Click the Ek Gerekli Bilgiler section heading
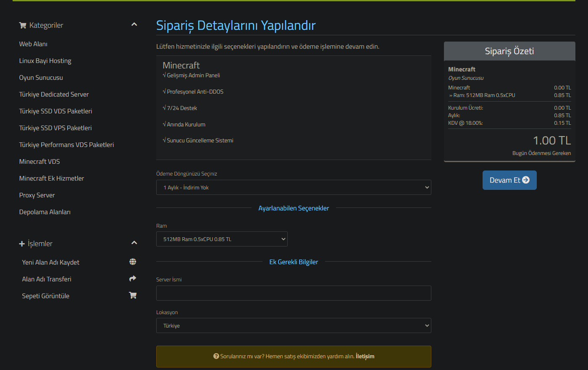 (x=294, y=262)
